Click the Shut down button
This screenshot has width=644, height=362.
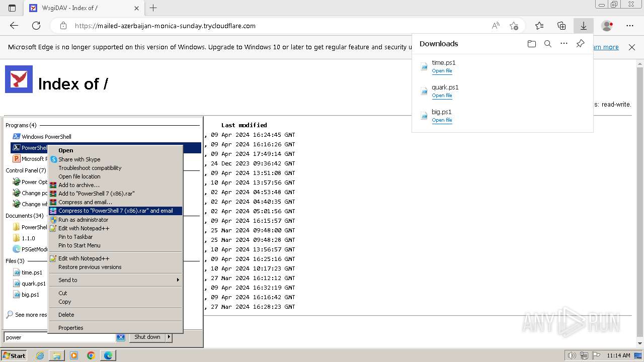pyautogui.click(x=147, y=337)
